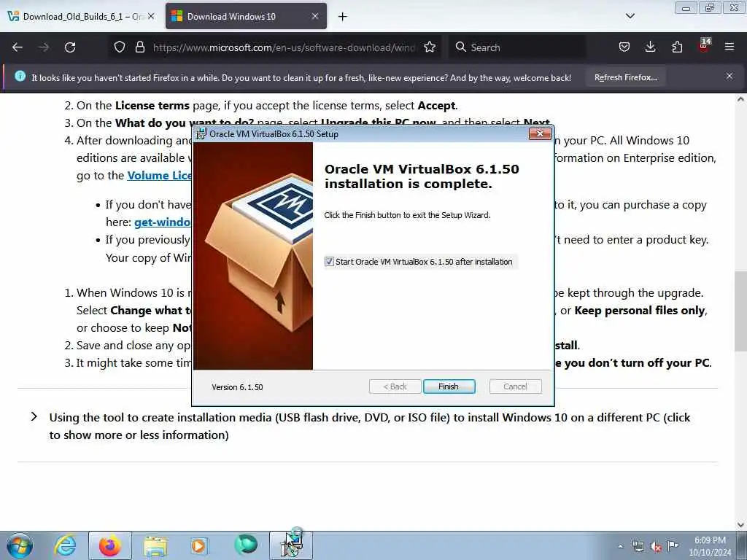Viewport: 747px width, 560px height.
Task: Open the Action Center flag icon
Action: 673,546
